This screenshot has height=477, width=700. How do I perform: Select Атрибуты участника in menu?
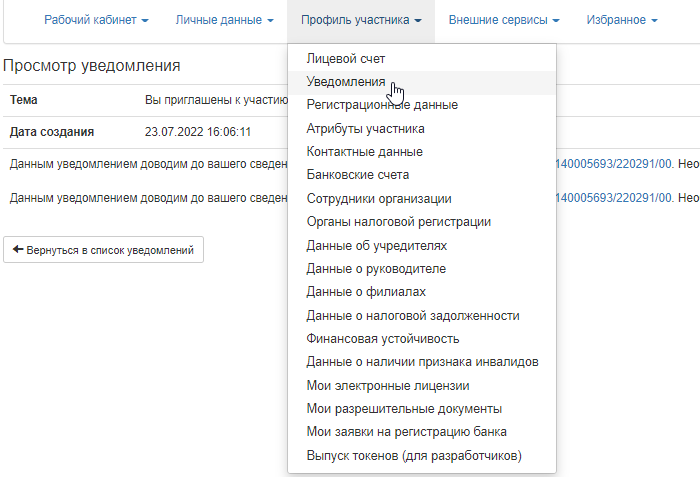(x=365, y=128)
